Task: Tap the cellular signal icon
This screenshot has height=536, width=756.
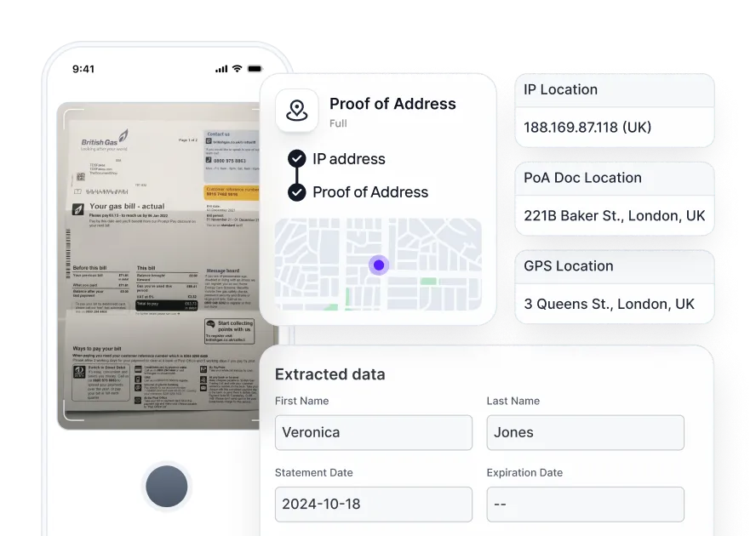Action: (x=223, y=70)
